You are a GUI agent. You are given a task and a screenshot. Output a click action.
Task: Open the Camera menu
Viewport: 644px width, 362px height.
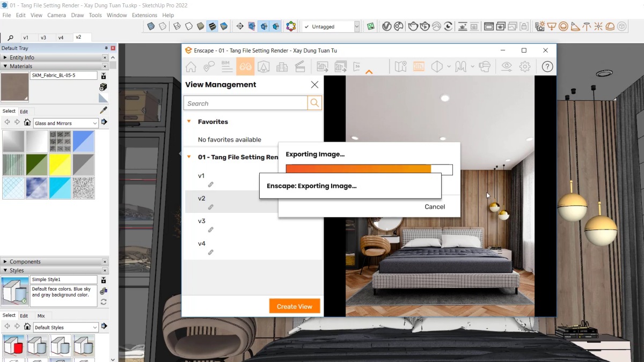(x=56, y=15)
